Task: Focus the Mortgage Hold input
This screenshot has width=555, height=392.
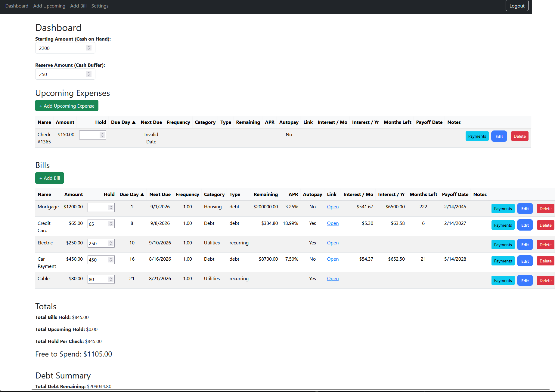Action: point(101,207)
